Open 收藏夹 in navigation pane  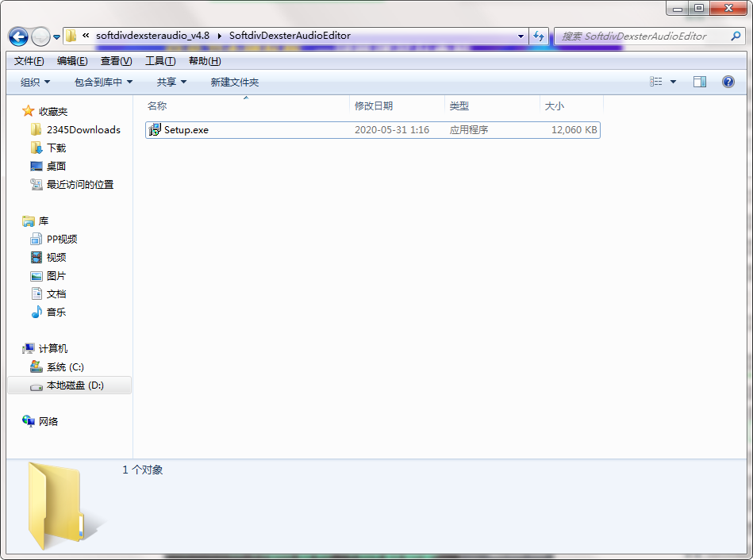click(53, 111)
